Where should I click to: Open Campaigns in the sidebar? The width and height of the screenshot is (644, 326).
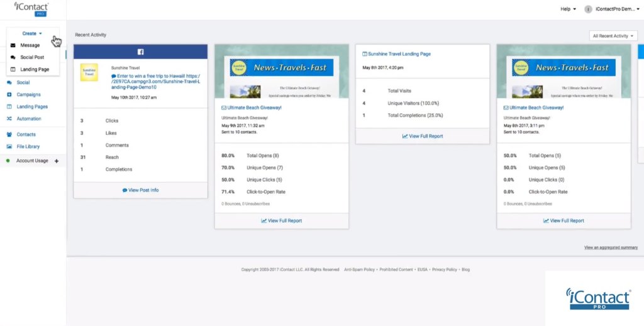tap(28, 94)
